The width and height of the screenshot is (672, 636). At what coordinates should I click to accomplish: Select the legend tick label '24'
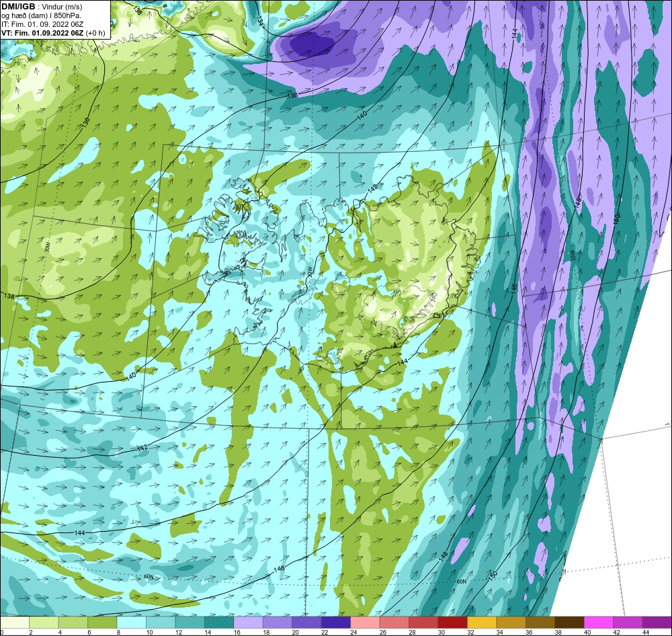pyautogui.click(x=353, y=632)
